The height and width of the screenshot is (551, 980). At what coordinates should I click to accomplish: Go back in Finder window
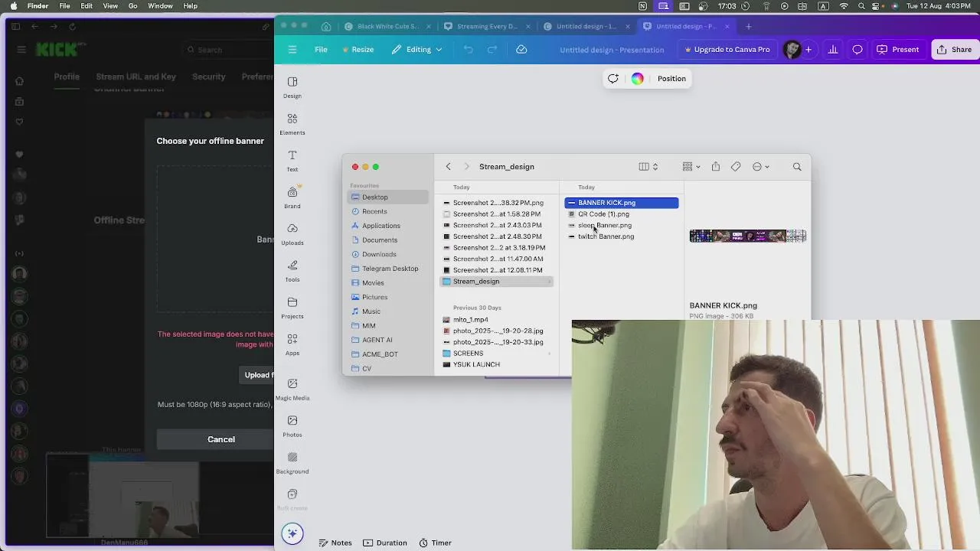[448, 166]
